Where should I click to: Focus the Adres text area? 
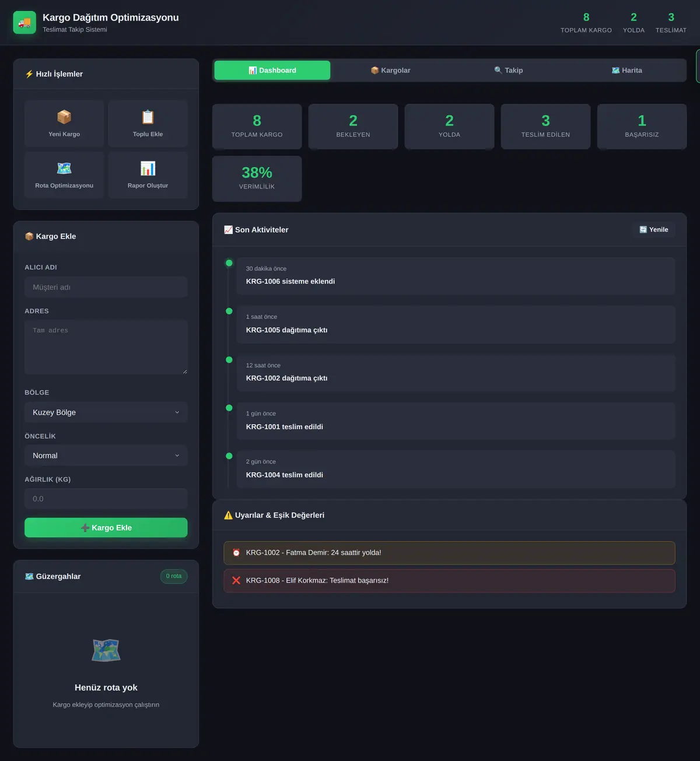(x=106, y=347)
